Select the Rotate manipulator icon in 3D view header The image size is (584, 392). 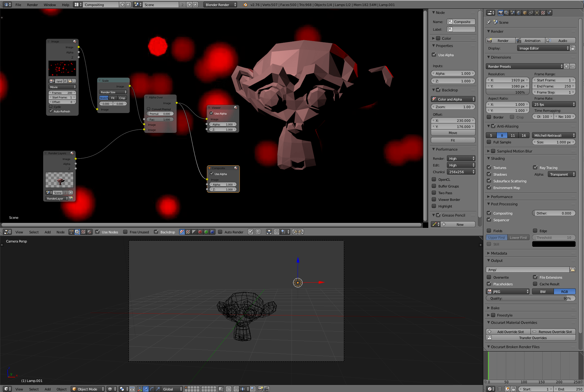pos(152,389)
